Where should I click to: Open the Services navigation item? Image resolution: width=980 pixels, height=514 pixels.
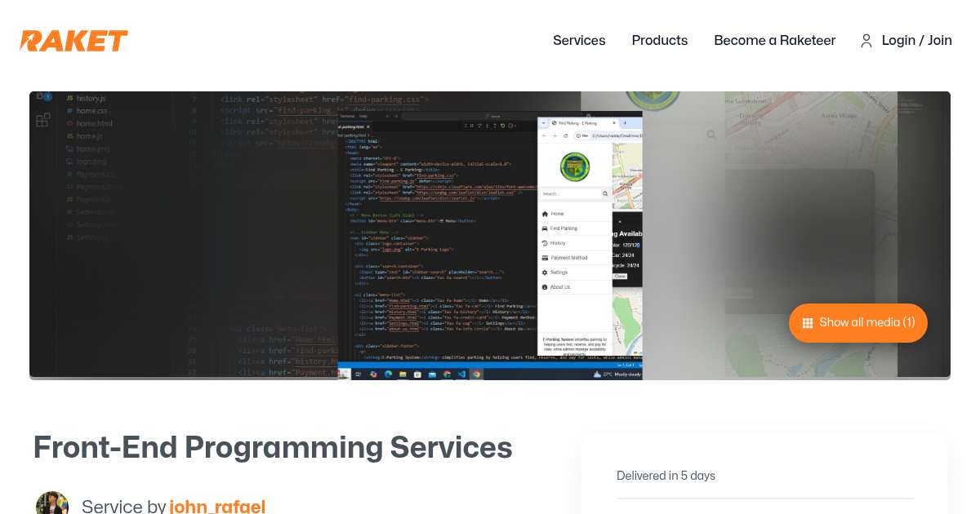[579, 41]
